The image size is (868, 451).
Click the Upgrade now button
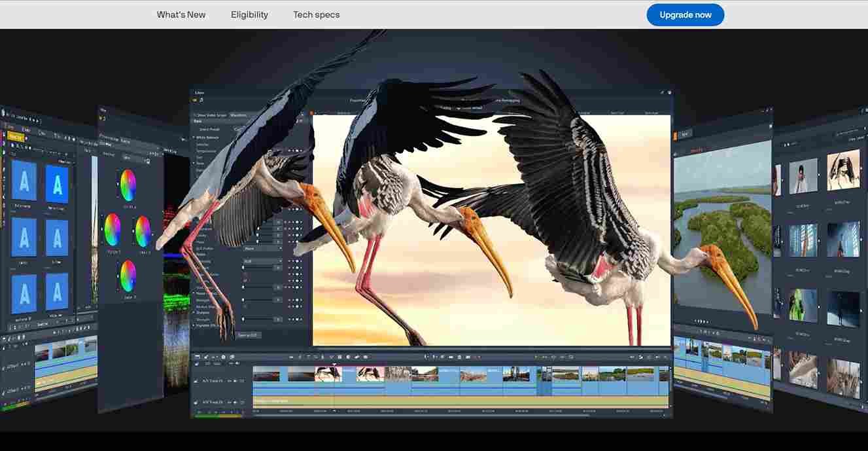[686, 14]
